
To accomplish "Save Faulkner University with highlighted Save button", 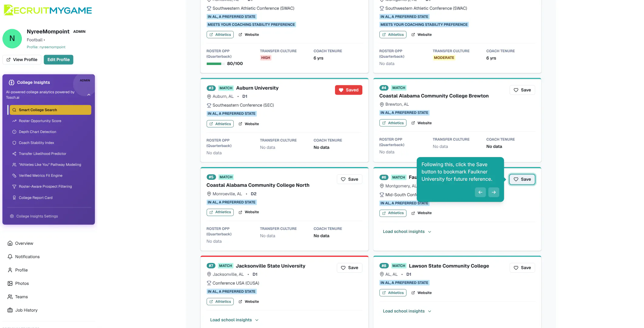I will coord(522,179).
